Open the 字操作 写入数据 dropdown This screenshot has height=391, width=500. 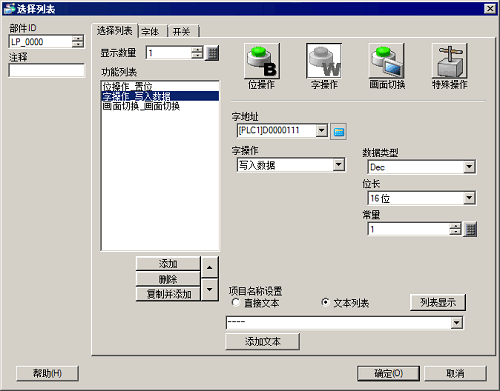tap(338, 165)
